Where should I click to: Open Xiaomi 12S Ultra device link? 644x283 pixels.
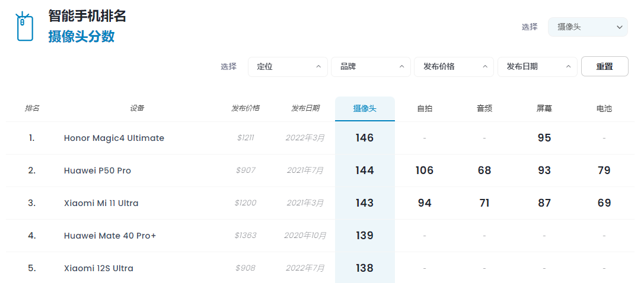[x=98, y=269]
